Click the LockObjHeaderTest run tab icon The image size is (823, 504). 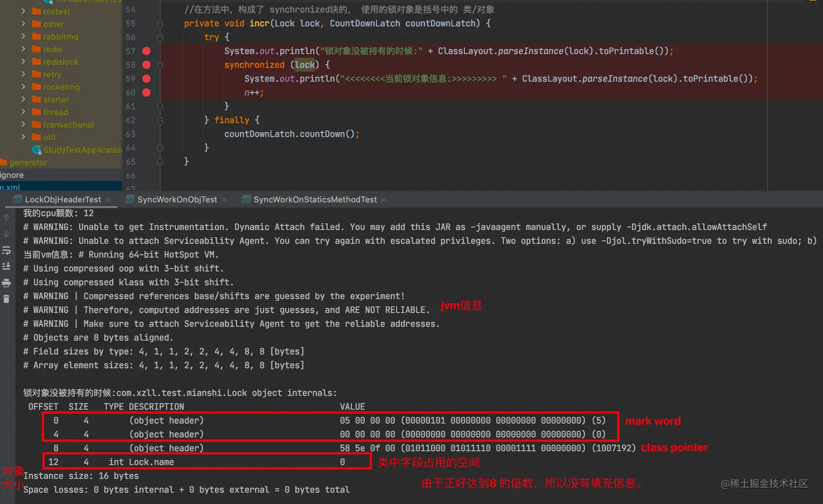point(17,200)
